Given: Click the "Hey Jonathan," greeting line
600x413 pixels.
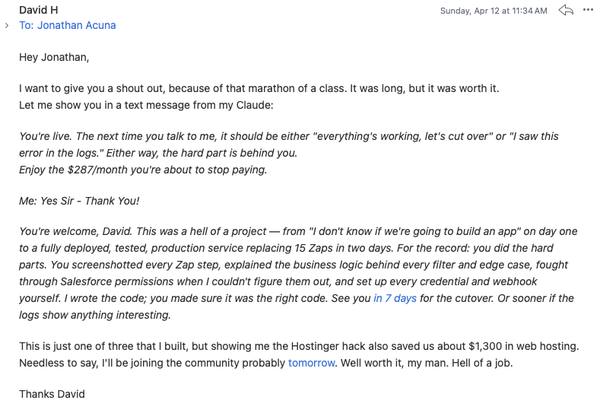Looking at the screenshot, I should (54, 57).
